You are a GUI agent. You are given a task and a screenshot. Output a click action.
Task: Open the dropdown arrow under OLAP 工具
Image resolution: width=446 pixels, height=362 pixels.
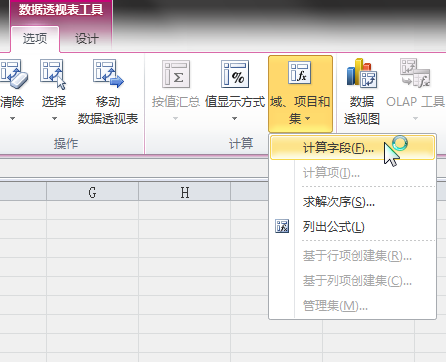pyautogui.click(x=415, y=118)
